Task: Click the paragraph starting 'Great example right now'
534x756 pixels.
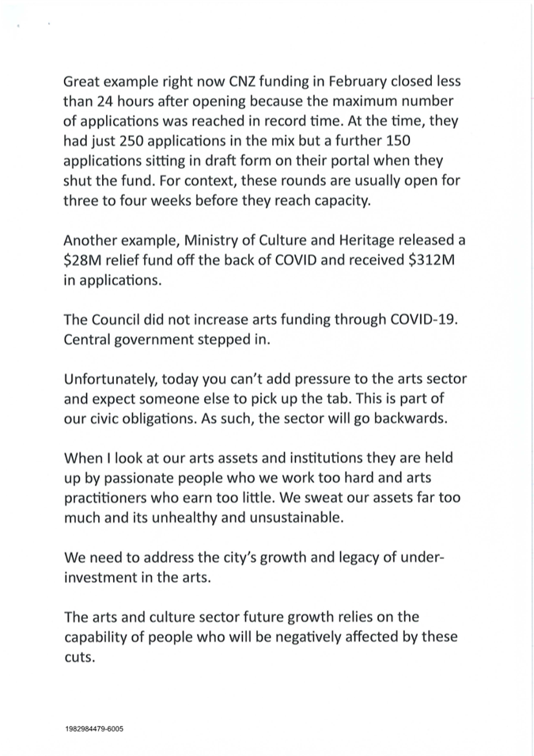Action: coord(262,141)
